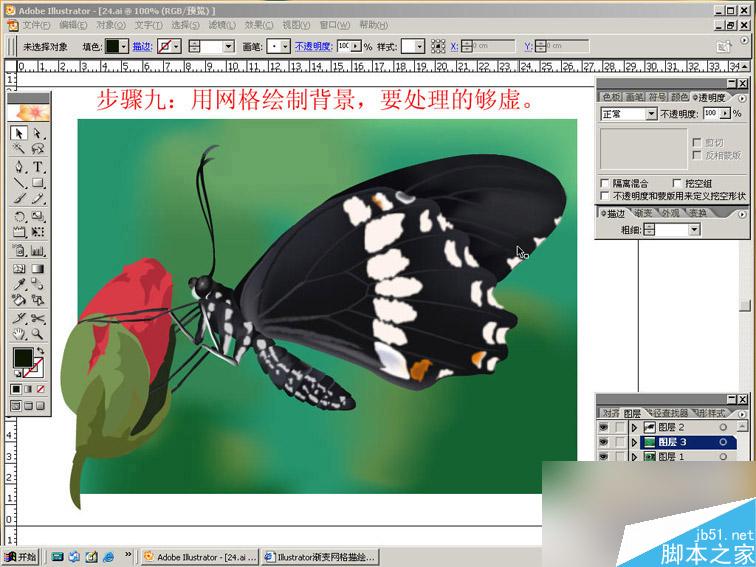
Task: Open stroke weight 粗细 dropdown in panel
Action: pyautogui.click(x=694, y=230)
